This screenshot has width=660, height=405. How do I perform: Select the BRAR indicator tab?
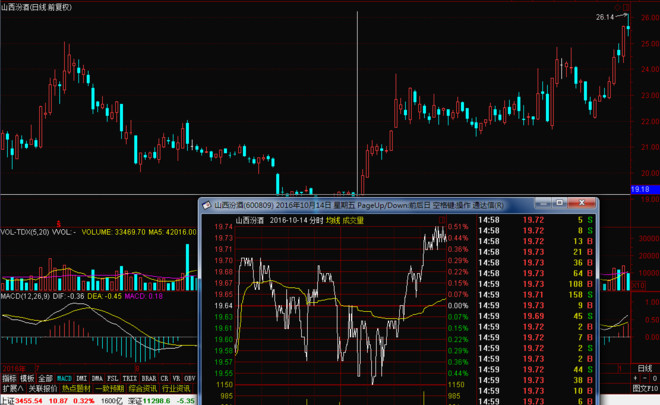point(149,378)
